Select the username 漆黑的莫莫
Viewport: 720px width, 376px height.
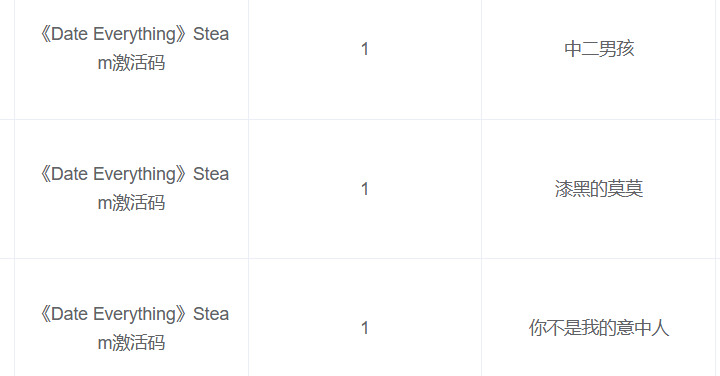click(599, 189)
